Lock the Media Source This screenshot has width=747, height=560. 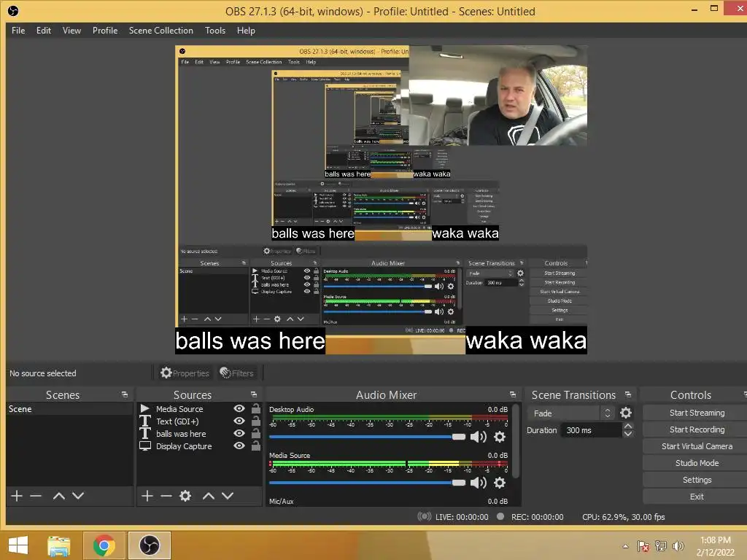tap(256, 408)
